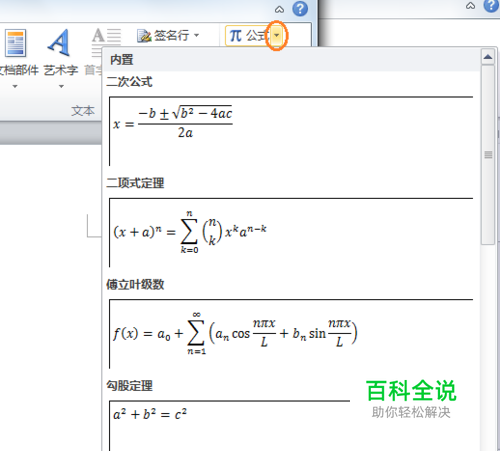Open the 艺术字 dropdown arrow
The width and height of the screenshot is (500, 451).
61,86
